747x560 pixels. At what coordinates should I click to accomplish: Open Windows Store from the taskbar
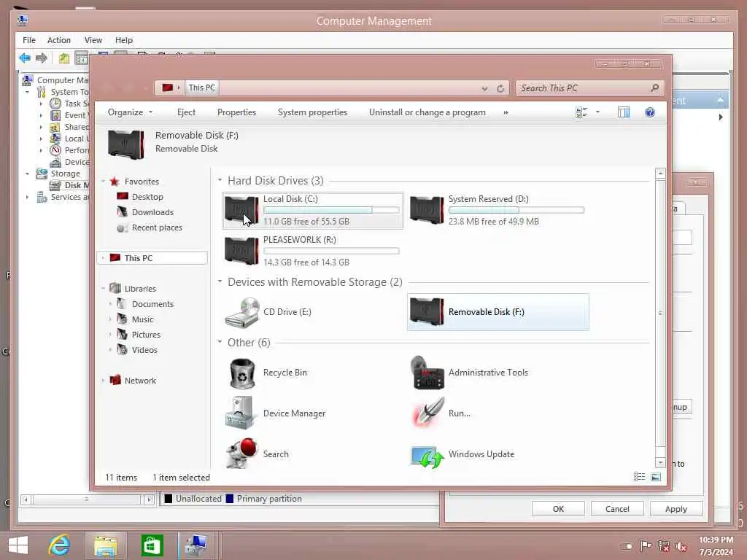click(x=152, y=545)
